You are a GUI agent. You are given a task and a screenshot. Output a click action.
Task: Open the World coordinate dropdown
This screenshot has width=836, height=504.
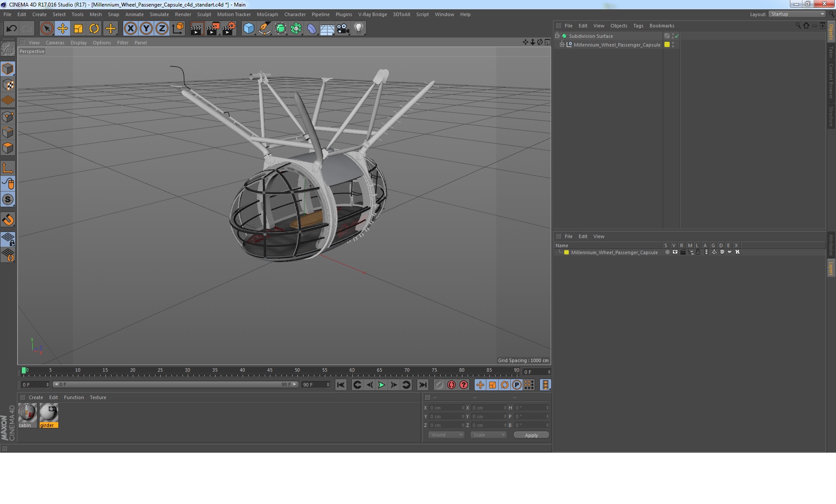coord(446,435)
